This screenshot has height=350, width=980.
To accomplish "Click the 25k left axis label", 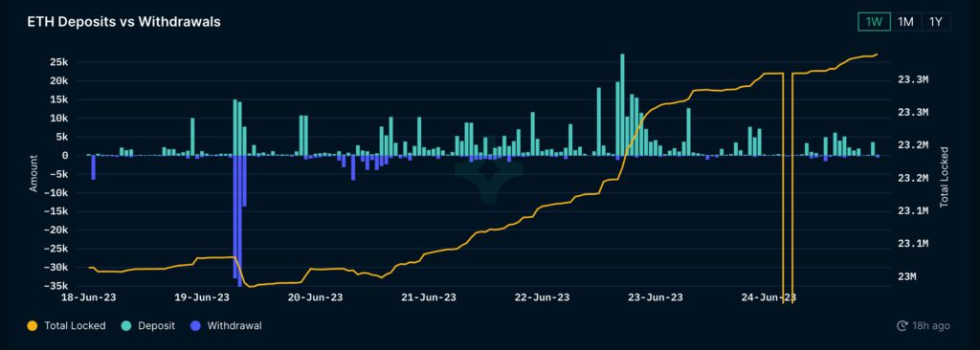I will click(58, 62).
